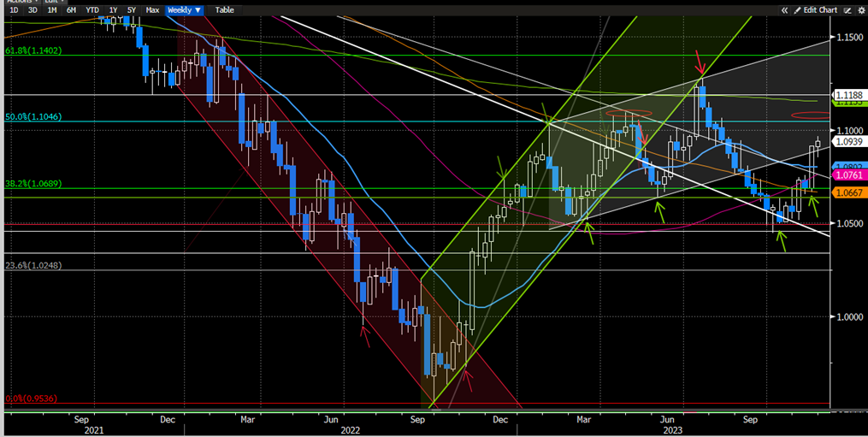Viewport: 868px width, 437px height.
Task: Open chart settings gear icon
Action: click(x=861, y=10)
